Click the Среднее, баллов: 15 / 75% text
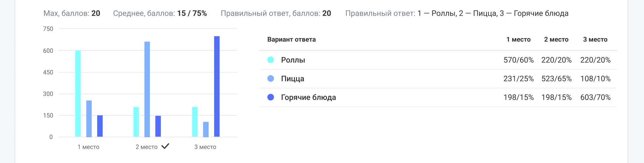The image size is (644, 163). point(160,14)
